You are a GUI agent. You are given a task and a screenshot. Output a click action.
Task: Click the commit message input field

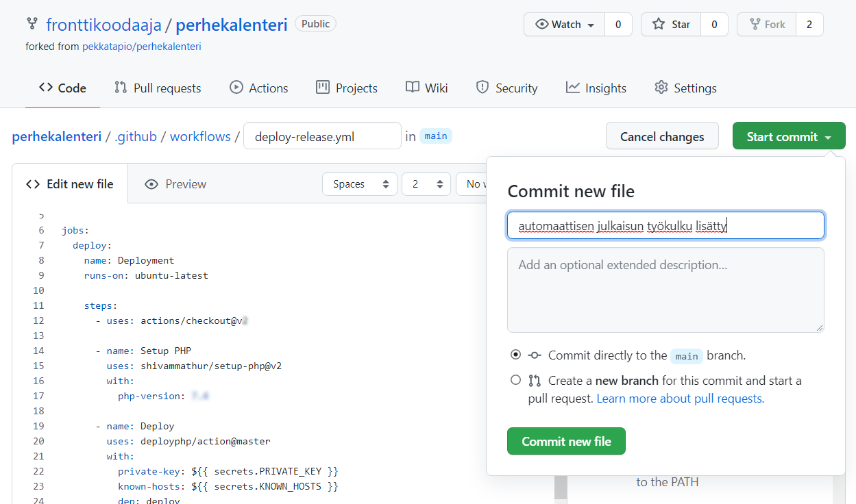665,225
